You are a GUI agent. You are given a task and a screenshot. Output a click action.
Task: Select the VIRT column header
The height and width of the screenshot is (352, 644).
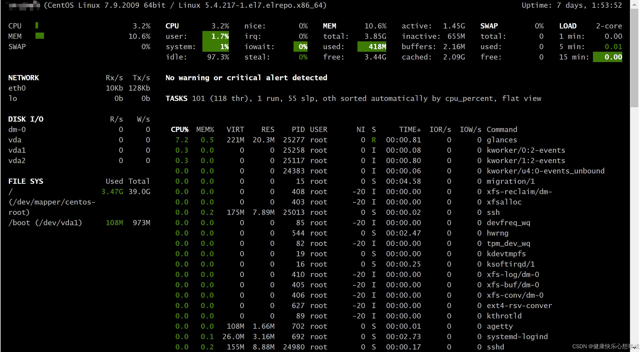[x=235, y=129]
